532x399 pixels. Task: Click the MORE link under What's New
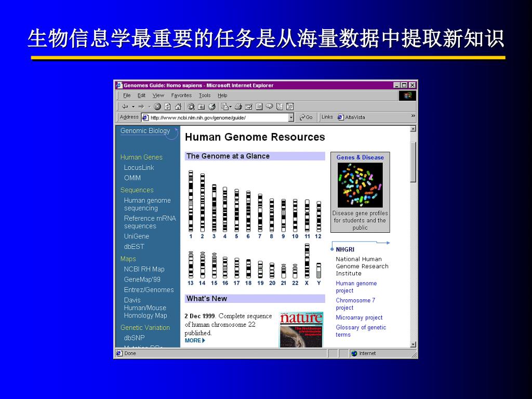(x=195, y=340)
